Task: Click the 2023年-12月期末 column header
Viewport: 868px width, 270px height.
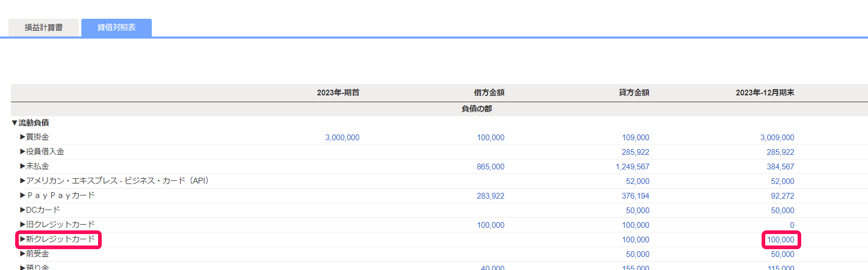Action: [x=765, y=93]
